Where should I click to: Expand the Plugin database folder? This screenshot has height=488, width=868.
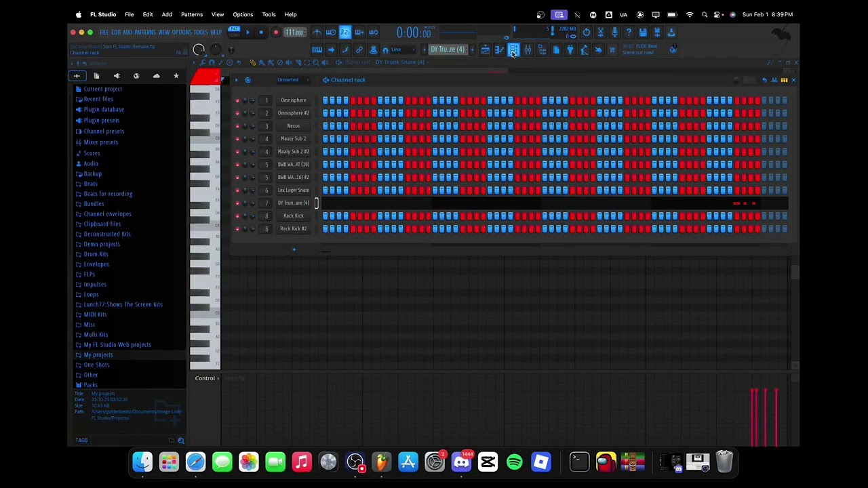point(104,109)
